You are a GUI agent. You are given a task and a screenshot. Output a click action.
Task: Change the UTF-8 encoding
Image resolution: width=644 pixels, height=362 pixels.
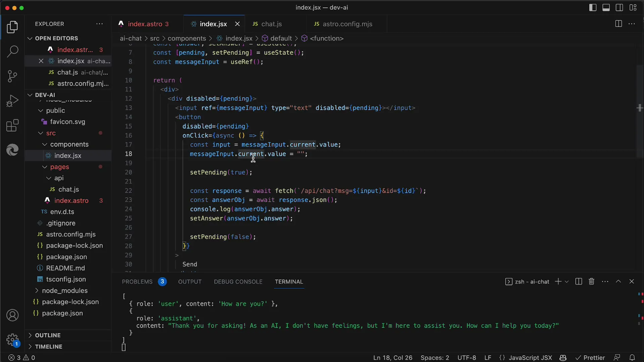[x=467, y=358]
